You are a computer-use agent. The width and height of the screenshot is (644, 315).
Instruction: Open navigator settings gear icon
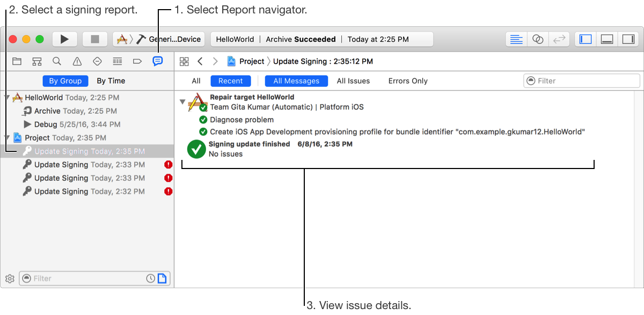pos(10,279)
